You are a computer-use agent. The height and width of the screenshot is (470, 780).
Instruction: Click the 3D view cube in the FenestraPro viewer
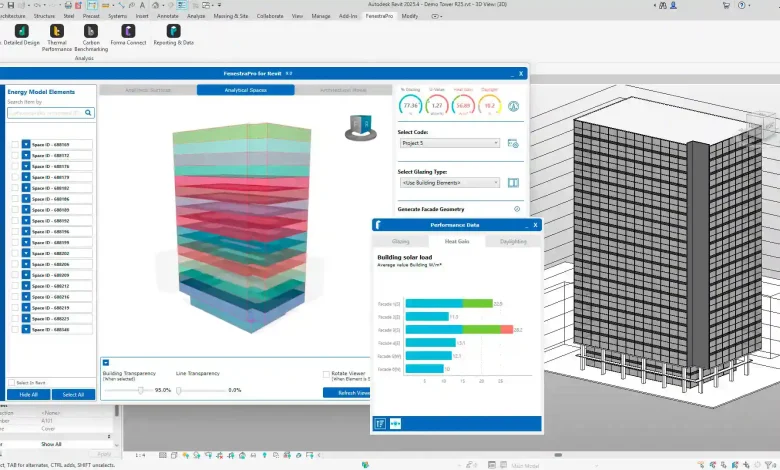[x=361, y=128]
